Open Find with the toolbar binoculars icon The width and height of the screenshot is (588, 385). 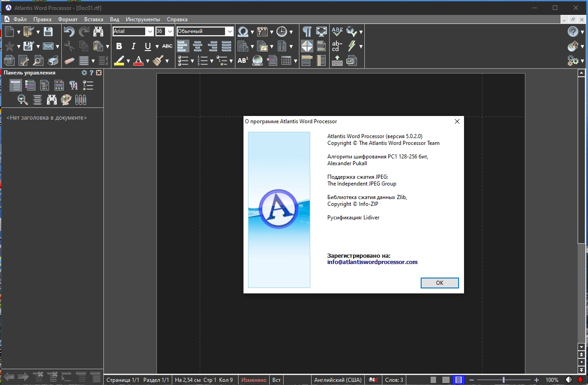[x=98, y=32]
